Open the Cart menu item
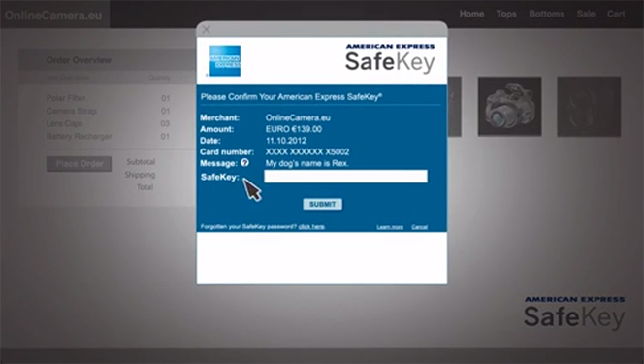 [616, 14]
